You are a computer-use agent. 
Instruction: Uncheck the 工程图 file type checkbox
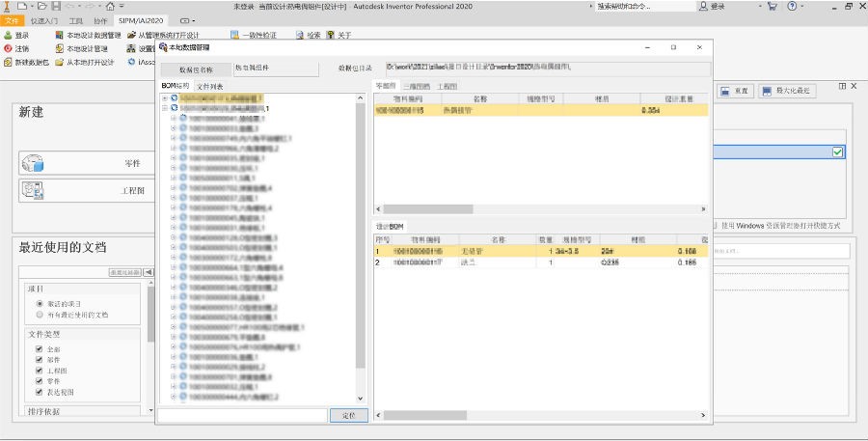tap(40, 371)
